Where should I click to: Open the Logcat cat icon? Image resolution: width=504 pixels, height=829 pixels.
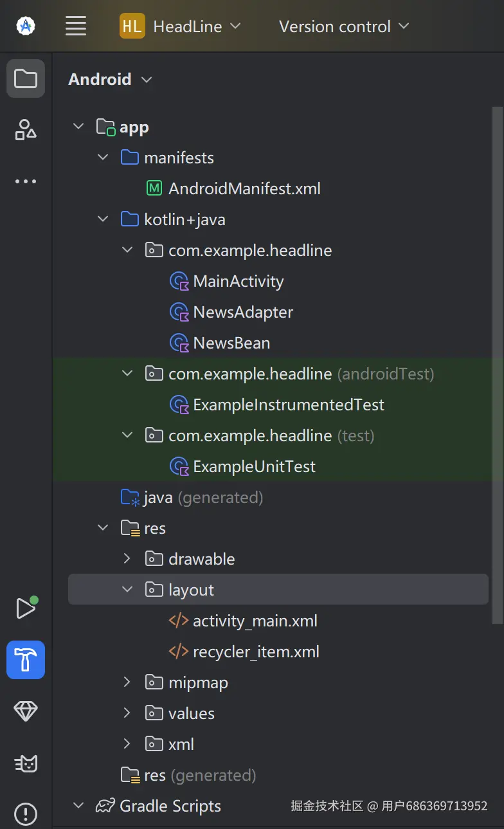pyautogui.click(x=26, y=763)
